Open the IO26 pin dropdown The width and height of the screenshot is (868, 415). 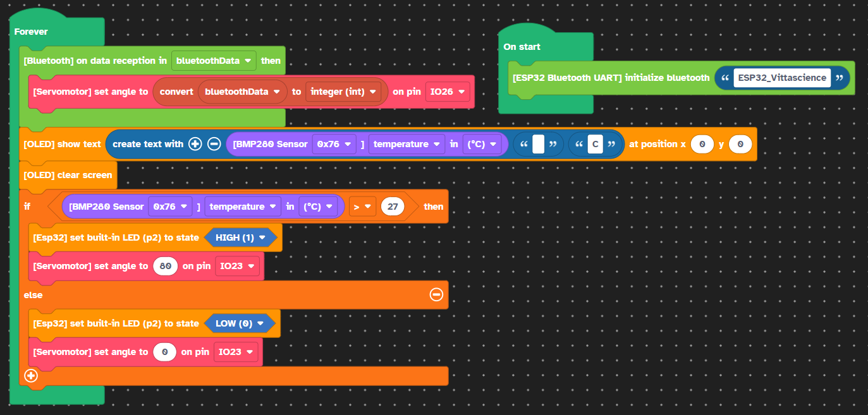448,92
